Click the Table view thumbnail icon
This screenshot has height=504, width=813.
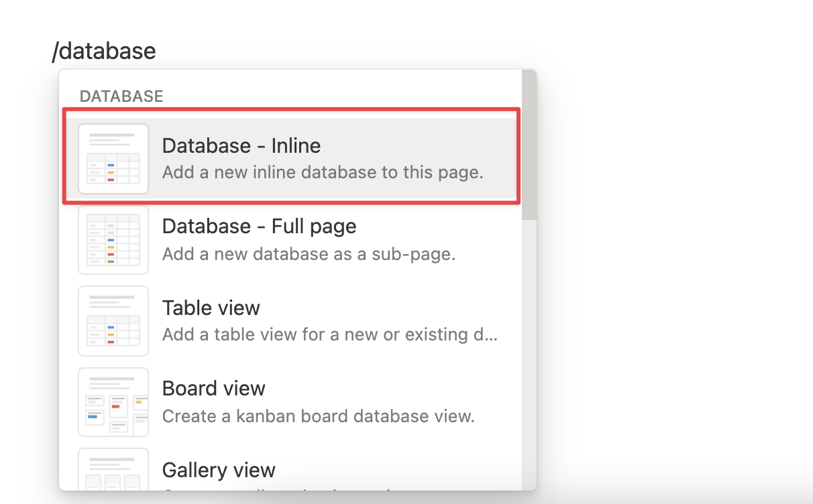113,321
